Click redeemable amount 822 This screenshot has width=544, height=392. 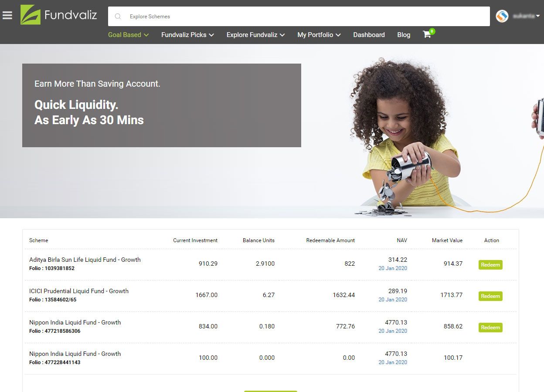350,264
